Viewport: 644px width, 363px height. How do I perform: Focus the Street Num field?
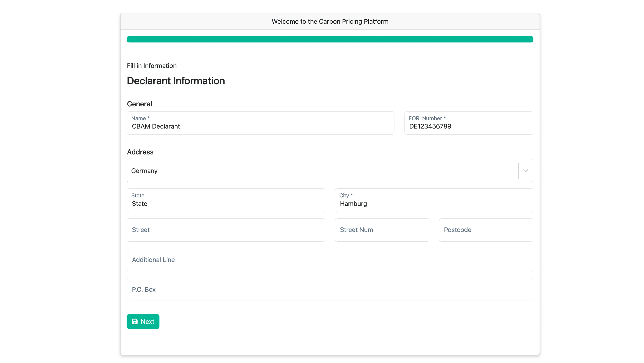[x=382, y=230]
